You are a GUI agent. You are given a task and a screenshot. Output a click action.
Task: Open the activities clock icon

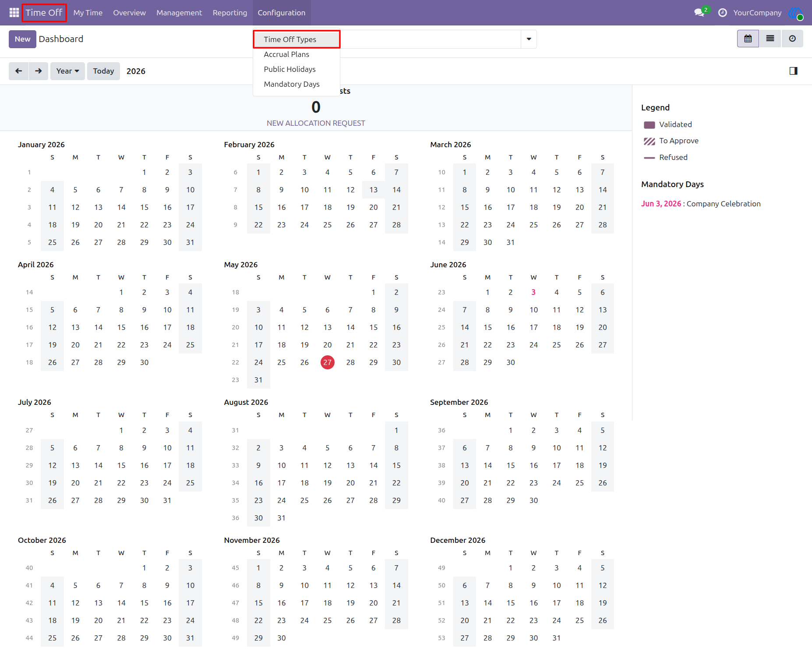(723, 13)
